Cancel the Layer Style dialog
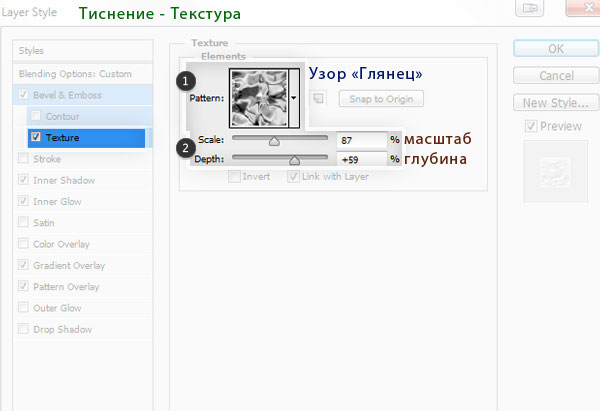The height and width of the screenshot is (411, 600). [556, 75]
